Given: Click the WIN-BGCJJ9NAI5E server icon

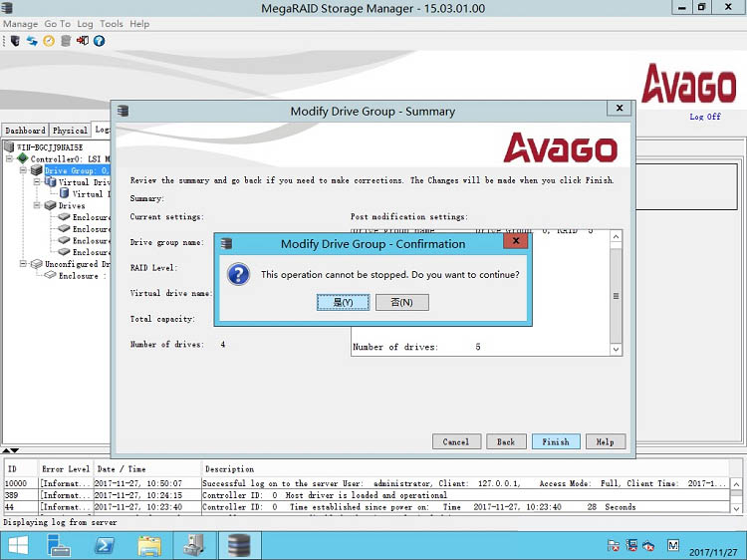Looking at the screenshot, I should tap(9, 146).
